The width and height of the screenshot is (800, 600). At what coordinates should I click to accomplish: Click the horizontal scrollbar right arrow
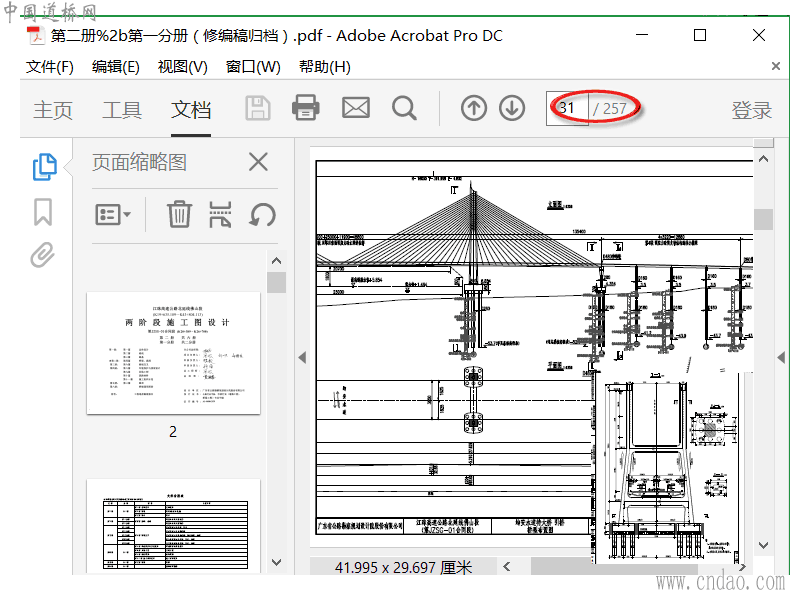coord(742,566)
